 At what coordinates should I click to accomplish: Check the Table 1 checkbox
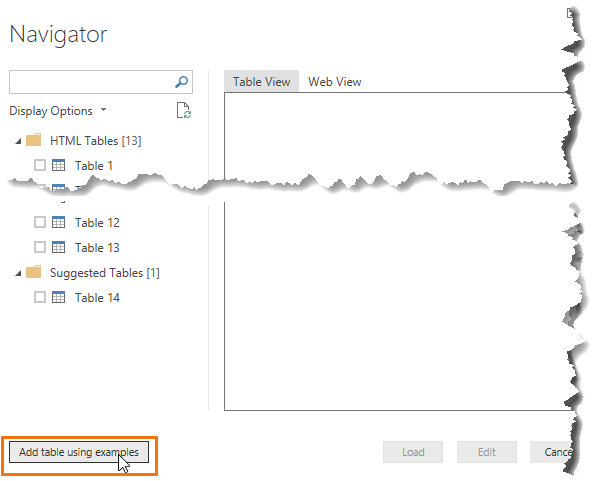40,165
